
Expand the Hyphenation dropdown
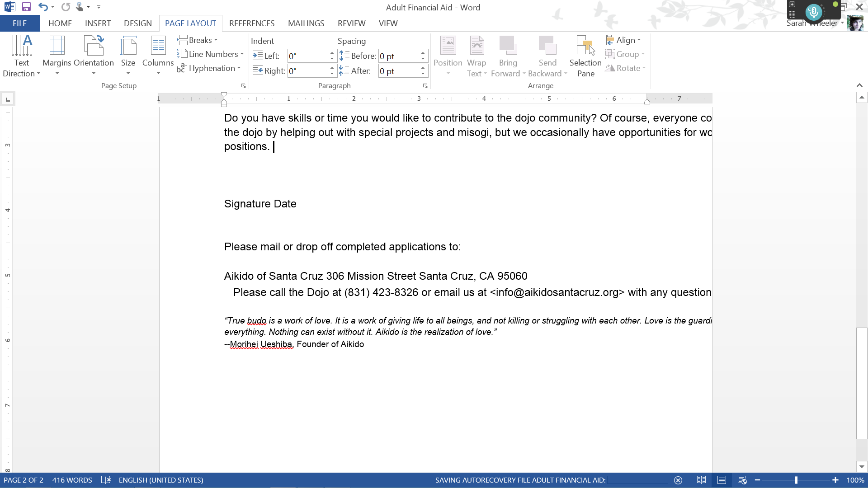209,68
